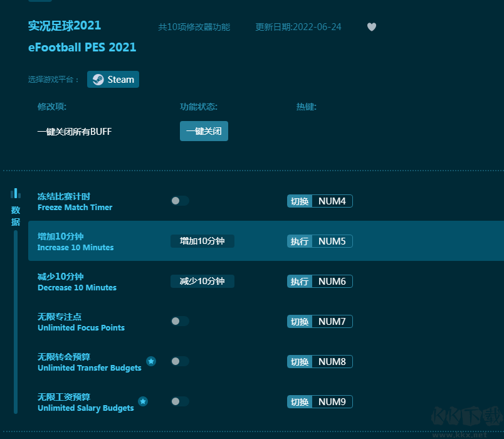
Task: Select the Steam platform button
Action: tap(113, 80)
